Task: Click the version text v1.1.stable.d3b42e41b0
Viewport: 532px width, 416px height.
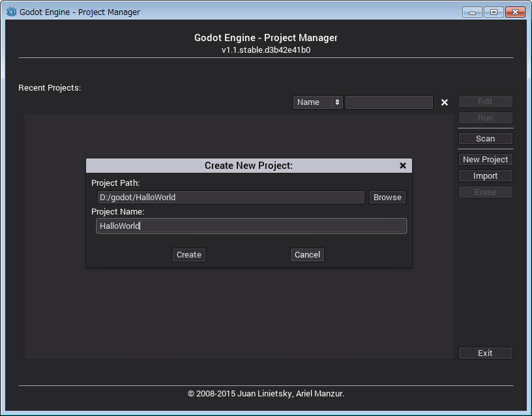Action: [x=266, y=50]
